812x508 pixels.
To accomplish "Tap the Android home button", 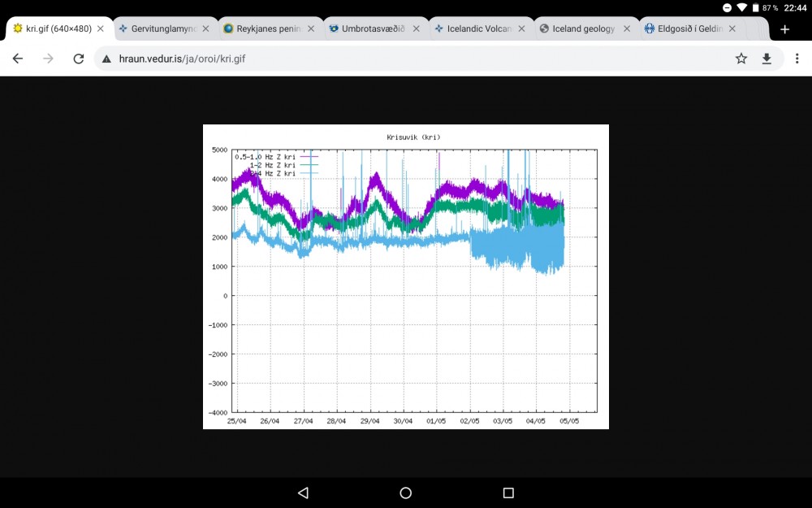I will click(405, 493).
